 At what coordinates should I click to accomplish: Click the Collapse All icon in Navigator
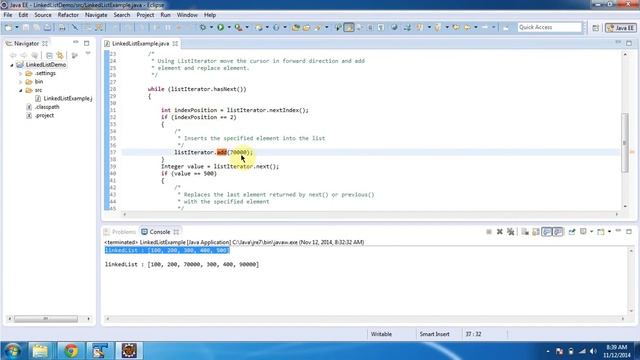pos(49,55)
